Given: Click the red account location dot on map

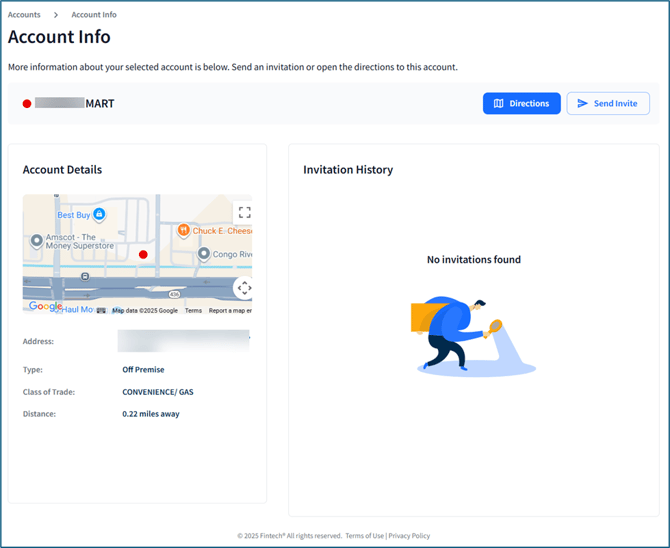Looking at the screenshot, I should click(x=143, y=255).
